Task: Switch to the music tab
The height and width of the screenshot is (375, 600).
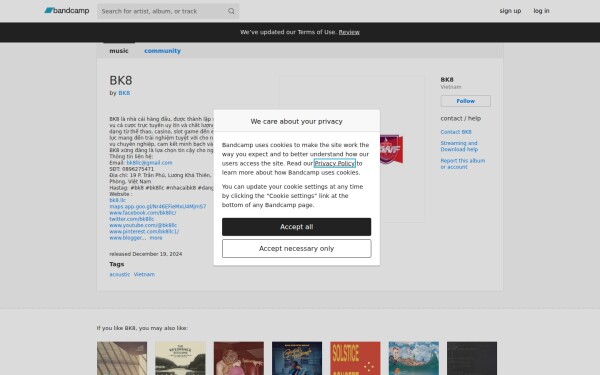Action: pyautogui.click(x=119, y=51)
